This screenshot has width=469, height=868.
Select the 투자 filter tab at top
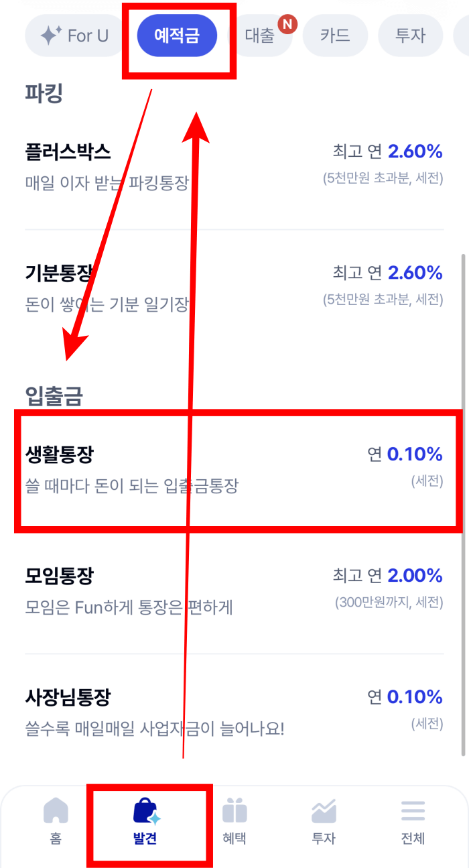[411, 36]
